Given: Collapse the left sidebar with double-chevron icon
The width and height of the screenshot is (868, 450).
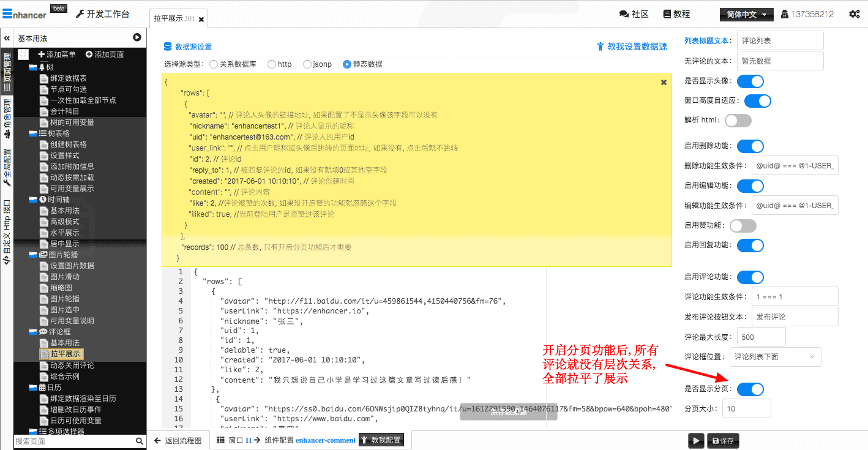Looking at the screenshot, I should [7, 38].
